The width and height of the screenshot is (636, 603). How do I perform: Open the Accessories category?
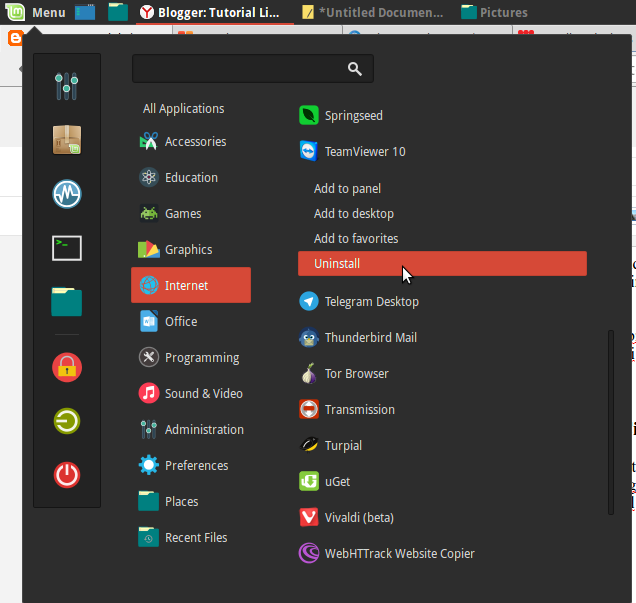(191, 142)
